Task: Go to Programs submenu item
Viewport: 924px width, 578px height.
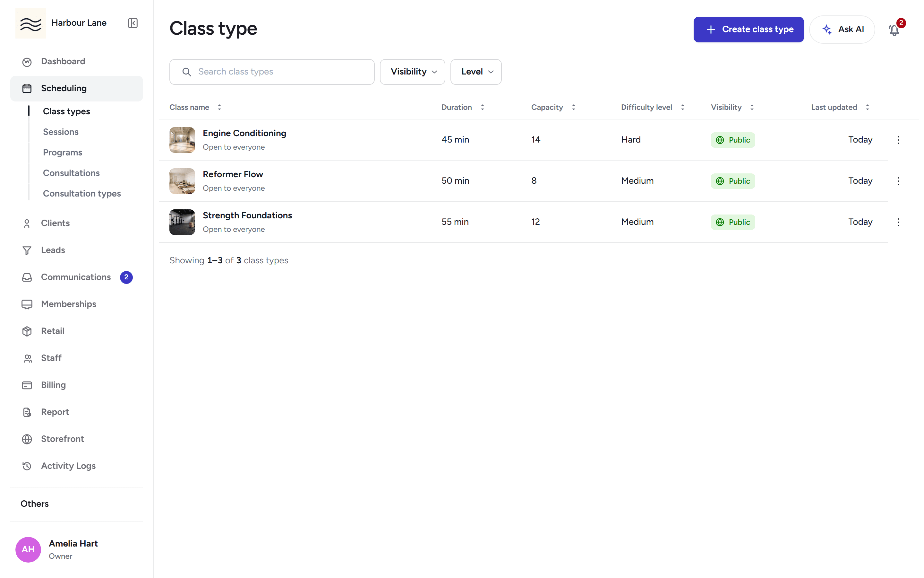Action: [63, 153]
